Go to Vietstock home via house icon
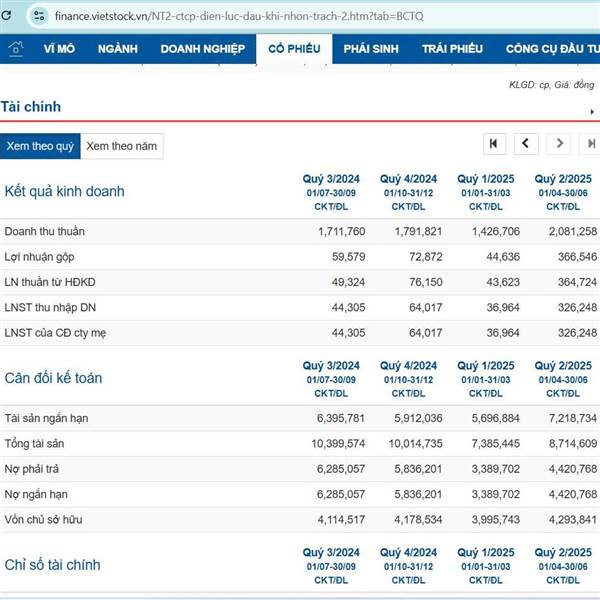 click(x=16, y=49)
